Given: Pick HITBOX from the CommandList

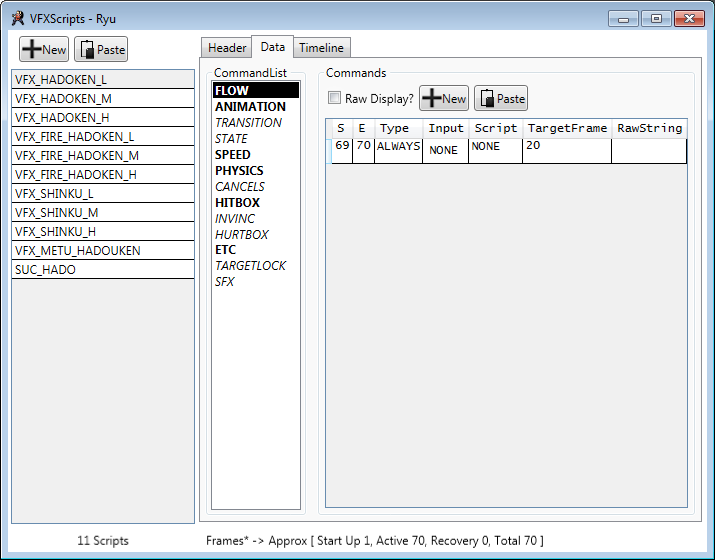Looking at the screenshot, I should pyautogui.click(x=237, y=203).
